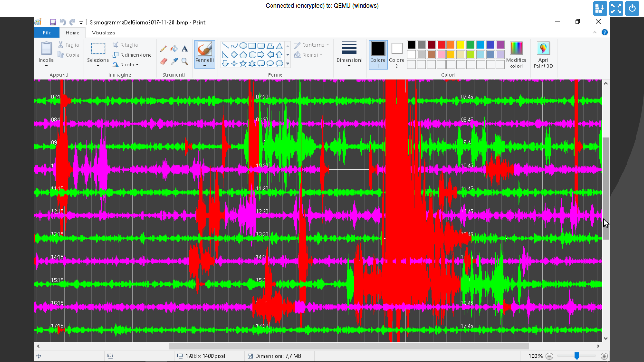Click the remote viewer power button
The image size is (644, 362).
pos(632,8)
